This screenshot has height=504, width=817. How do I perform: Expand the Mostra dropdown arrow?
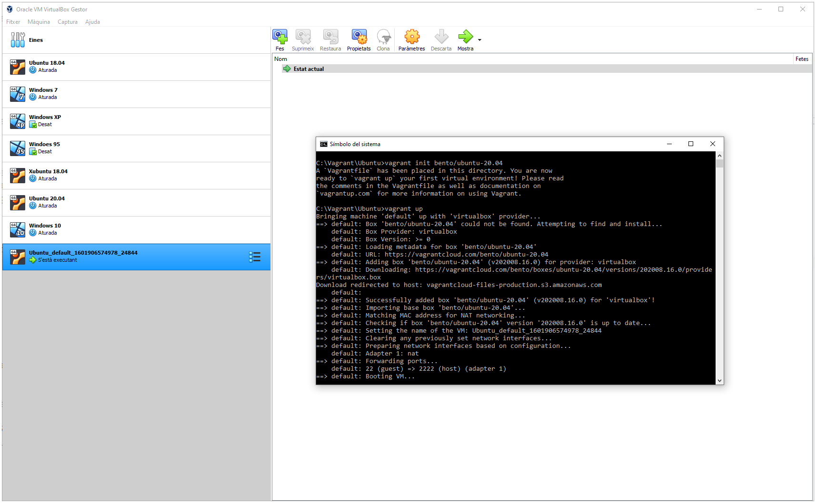click(x=479, y=40)
